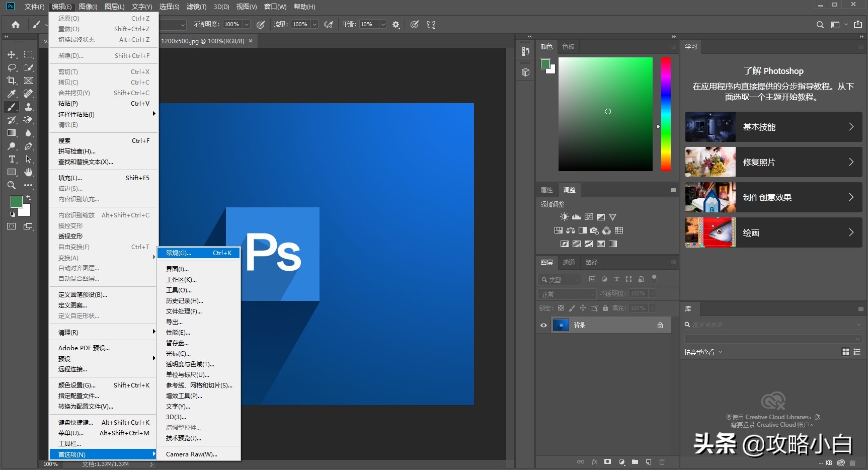Expand 按类型查看 library view dropdown

click(703, 352)
